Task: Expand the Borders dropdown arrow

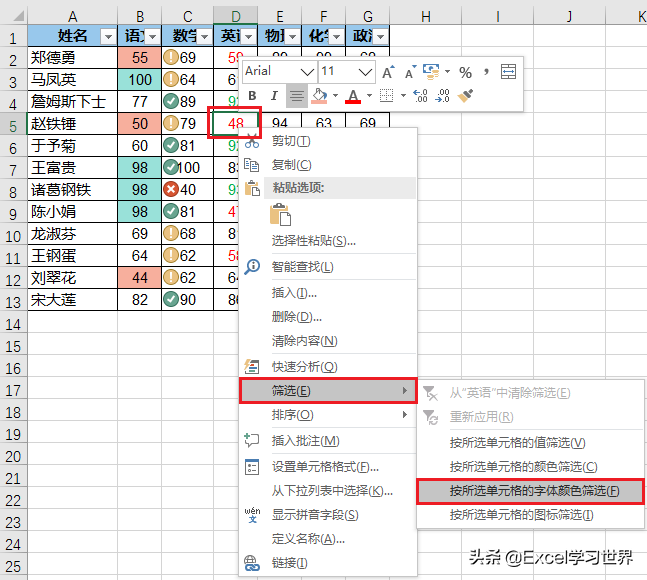Action: click(x=403, y=96)
